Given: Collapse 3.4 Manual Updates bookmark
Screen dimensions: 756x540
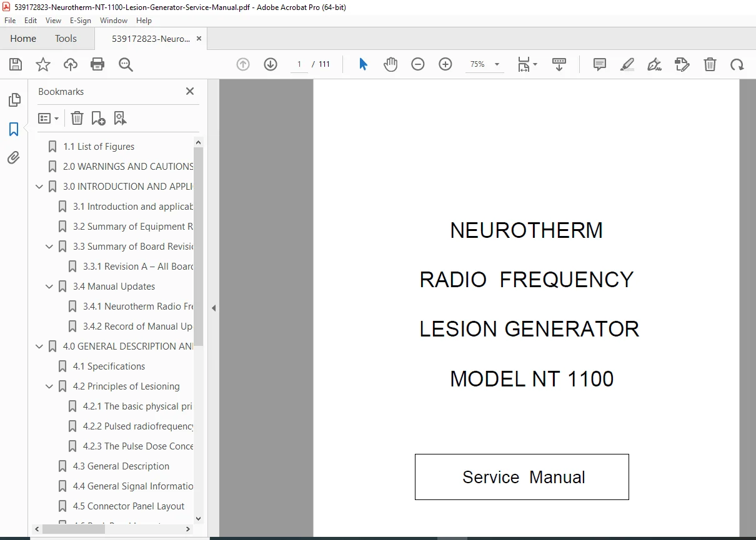Looking at the screenshot, I should pyautogui.click(x=50, y=287).
